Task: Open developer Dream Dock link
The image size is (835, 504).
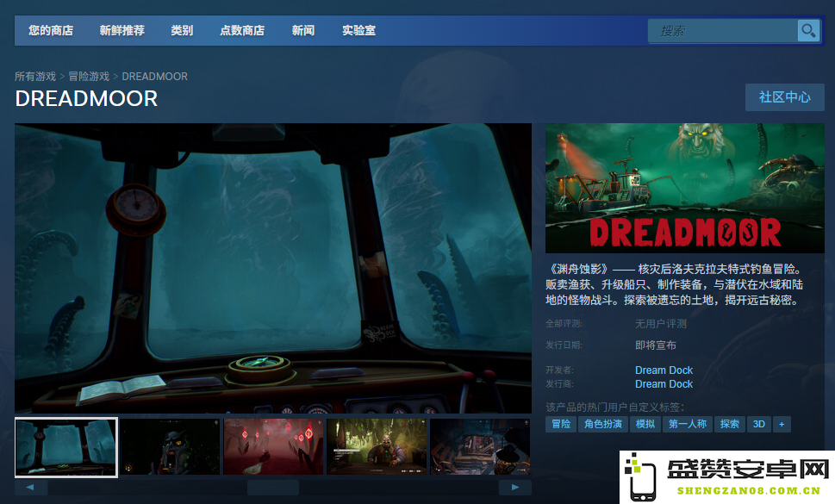Action: [x=664, y=370]
